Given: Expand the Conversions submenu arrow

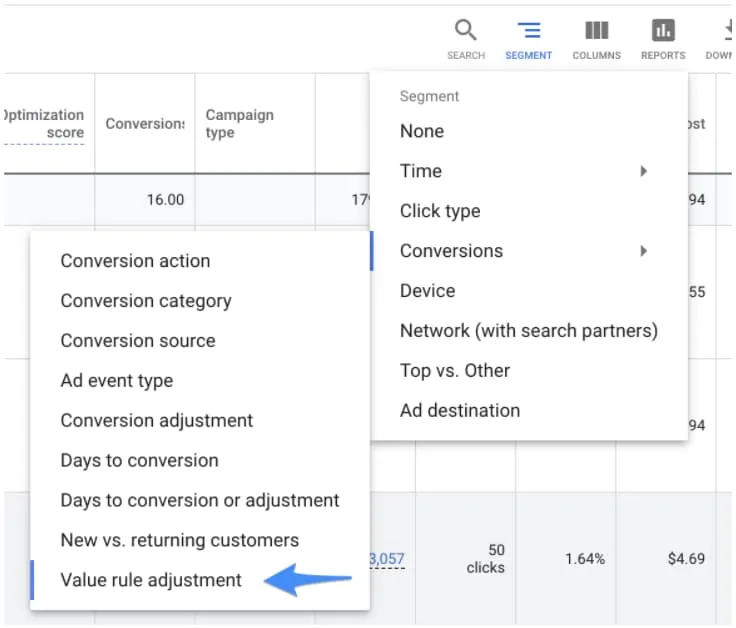Looking at the screenshot, I should click(x=644, y=251).
